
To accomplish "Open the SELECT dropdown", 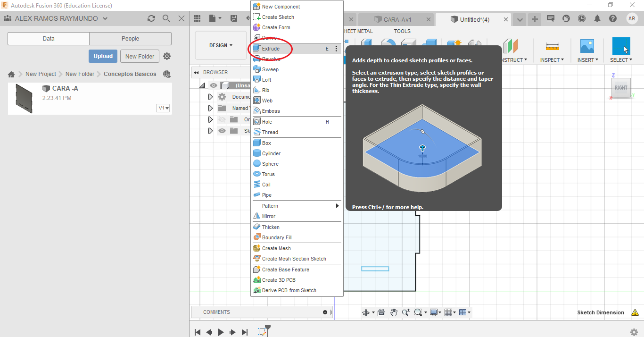I will click(621, 60).
